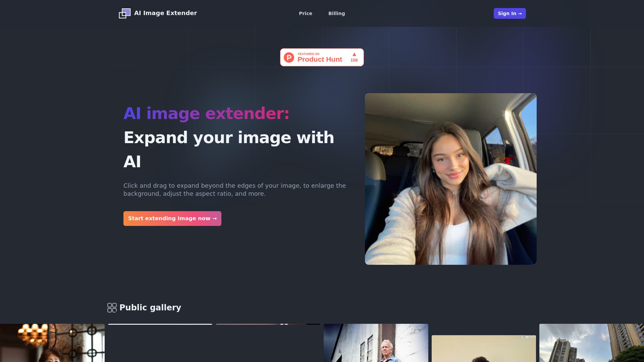Click the overlapping-frames icon in the header
Screen dimensions: 644x362
[124, 13]
